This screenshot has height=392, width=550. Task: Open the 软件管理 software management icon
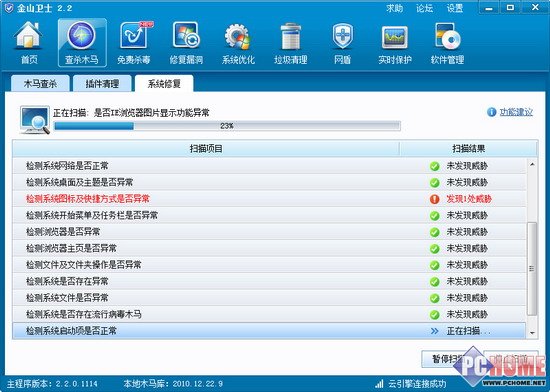pos(447,43)
